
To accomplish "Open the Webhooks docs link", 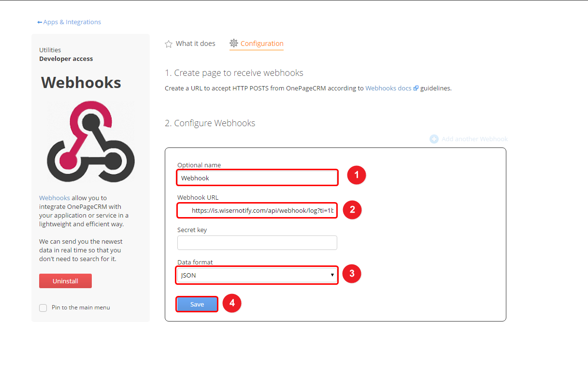I will (x=388, y=88).
